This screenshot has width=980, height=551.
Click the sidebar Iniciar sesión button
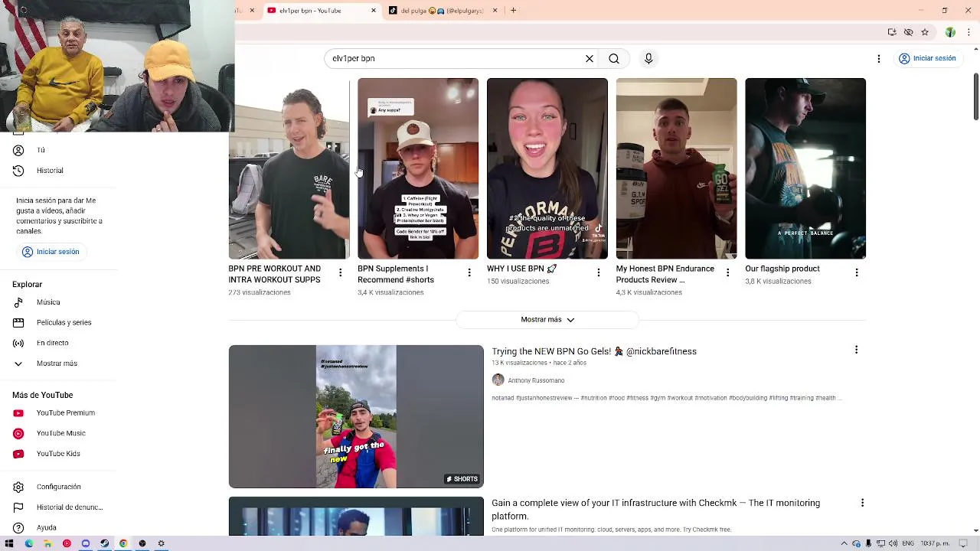coord(51,252)
